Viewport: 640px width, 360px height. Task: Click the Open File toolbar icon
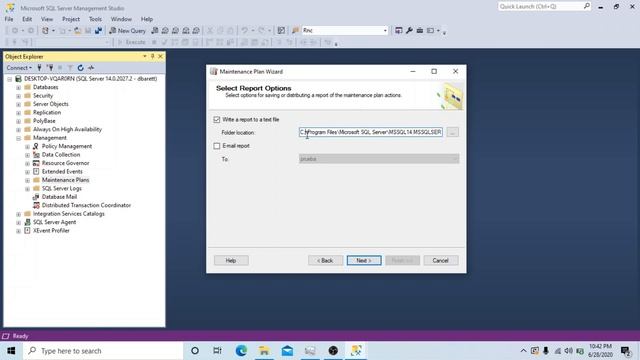[78, 31]
